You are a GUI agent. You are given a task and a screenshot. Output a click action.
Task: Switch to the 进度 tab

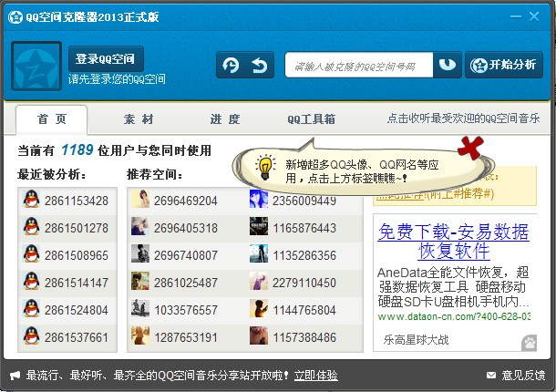click(224, 119)
